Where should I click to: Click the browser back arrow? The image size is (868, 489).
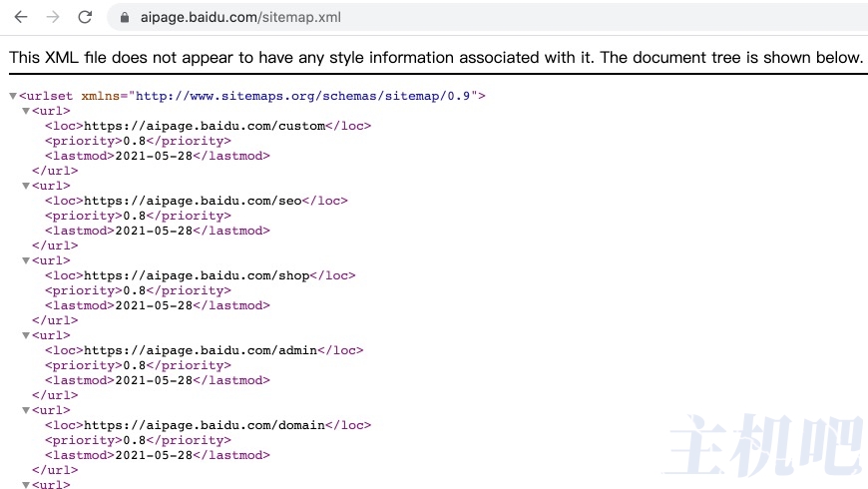tap(21, 17)
